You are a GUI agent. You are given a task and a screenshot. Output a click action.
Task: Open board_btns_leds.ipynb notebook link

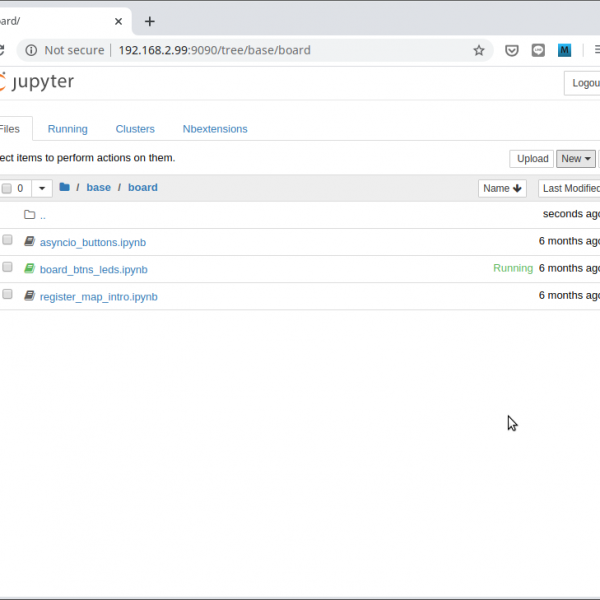click(94, 269)
